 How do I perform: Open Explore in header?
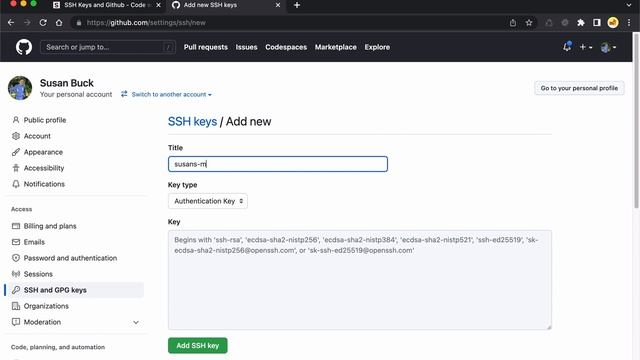377,47
